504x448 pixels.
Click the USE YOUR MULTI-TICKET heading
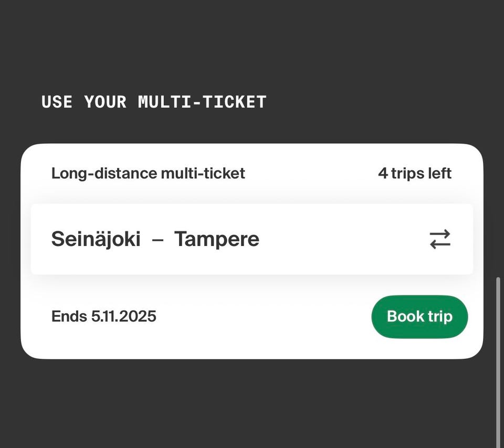point(154,102)
